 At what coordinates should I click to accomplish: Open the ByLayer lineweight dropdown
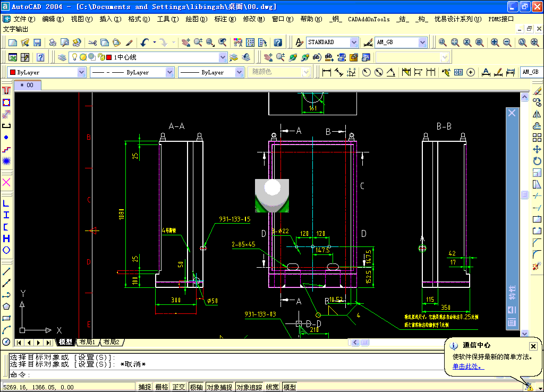click(239, 72)
